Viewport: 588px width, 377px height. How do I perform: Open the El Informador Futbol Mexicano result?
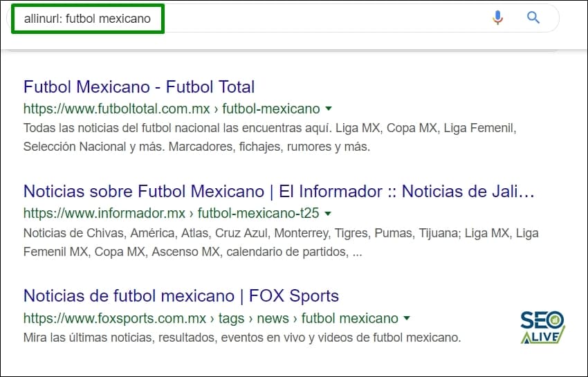(279, 192)
